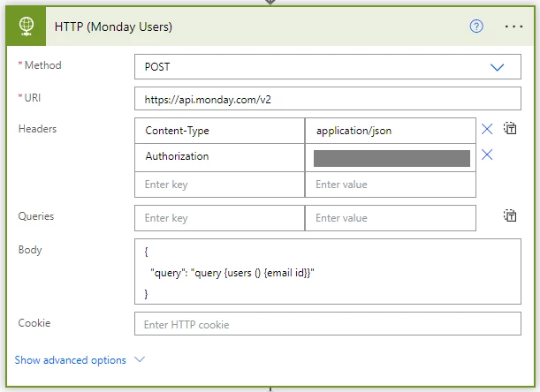Click the Enter HTTP cookie field
Screen dimensions: 540x392
328,323
